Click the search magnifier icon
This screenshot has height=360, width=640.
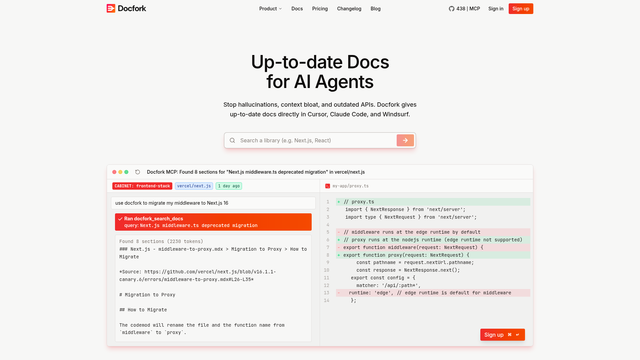(x=232, y=140)
